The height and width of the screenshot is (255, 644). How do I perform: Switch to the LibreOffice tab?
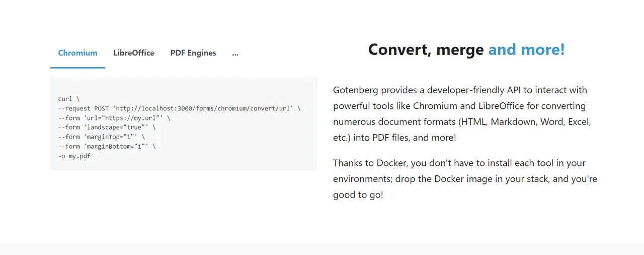(x=134, y=53)
